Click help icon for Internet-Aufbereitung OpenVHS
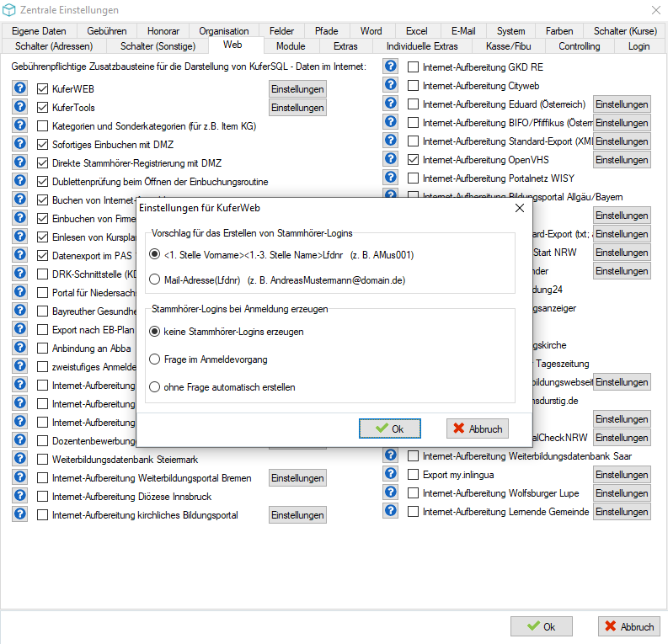Image resolution: width=668 pixels, height=644 pixels. pyautogui.click(x=390, y=159)
